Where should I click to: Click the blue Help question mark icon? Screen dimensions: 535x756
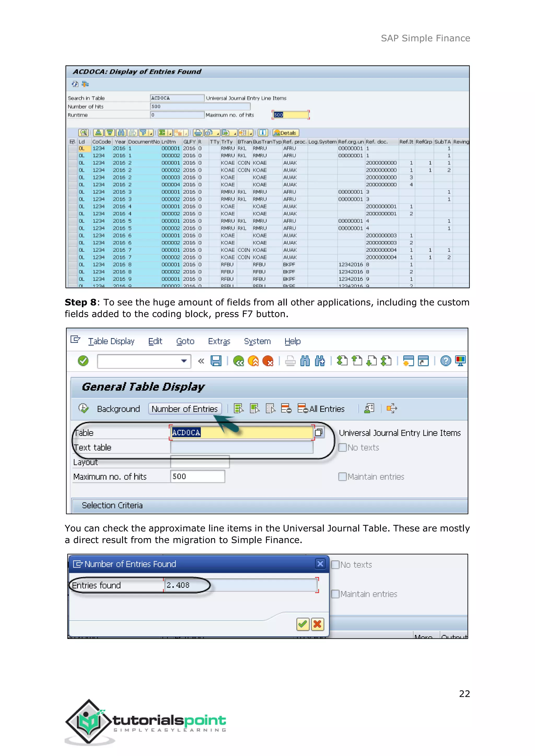point(446,361)
